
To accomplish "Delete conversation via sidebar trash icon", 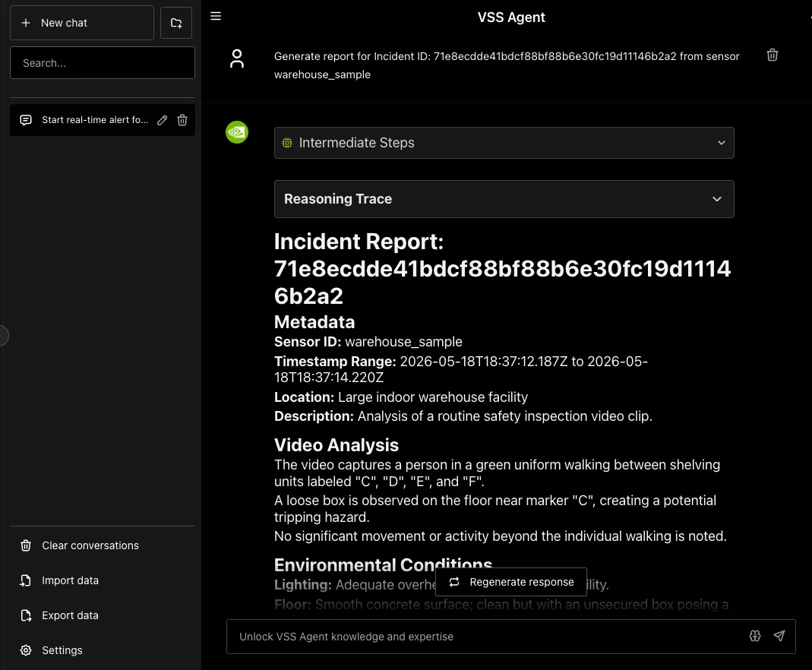I will (x=182, y=120).
